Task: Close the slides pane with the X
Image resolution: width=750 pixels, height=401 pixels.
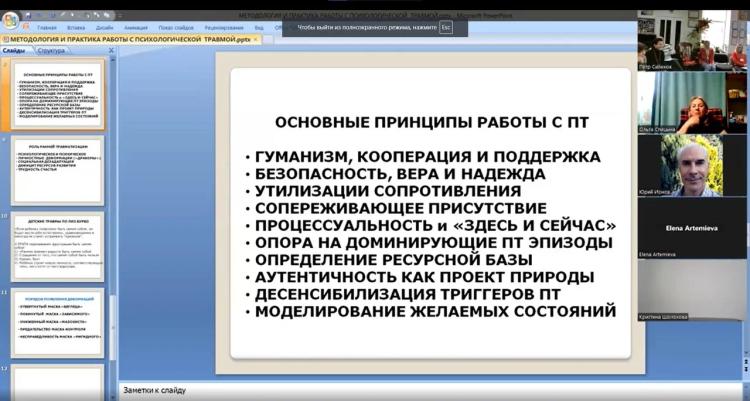Action: [x=111, y=50]
